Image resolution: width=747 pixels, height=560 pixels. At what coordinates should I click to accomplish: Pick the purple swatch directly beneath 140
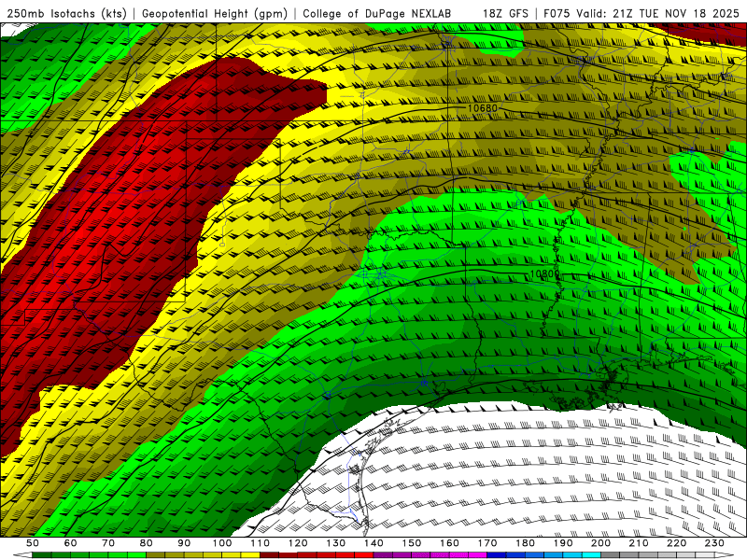[x=383, y=555]
